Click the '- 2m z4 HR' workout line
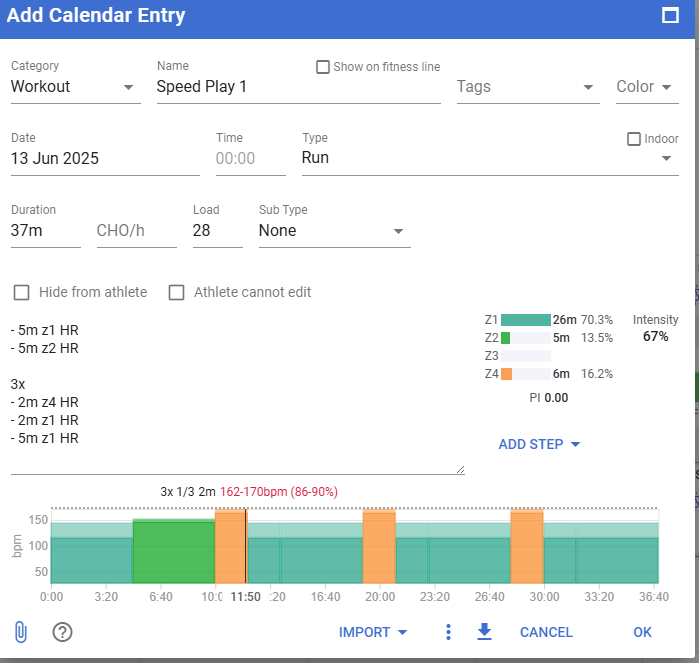The image size is (699, 663). [x=45, y=402]
